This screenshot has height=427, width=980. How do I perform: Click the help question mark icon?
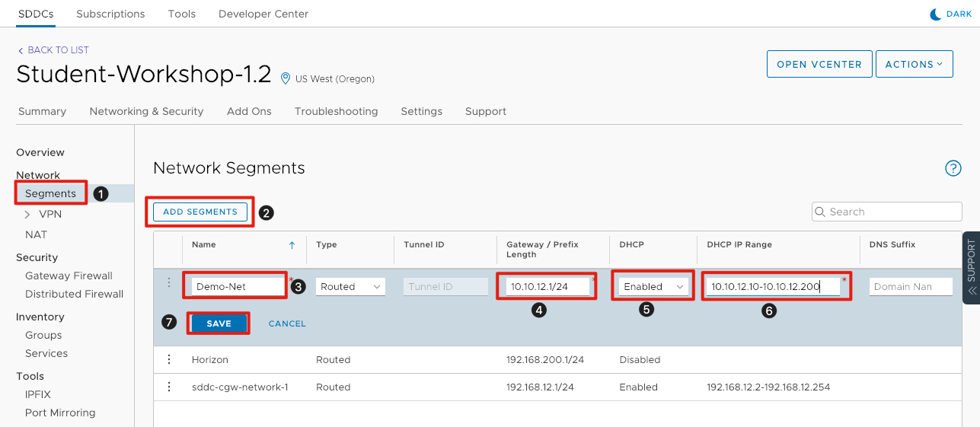click(x=953, y=168)
